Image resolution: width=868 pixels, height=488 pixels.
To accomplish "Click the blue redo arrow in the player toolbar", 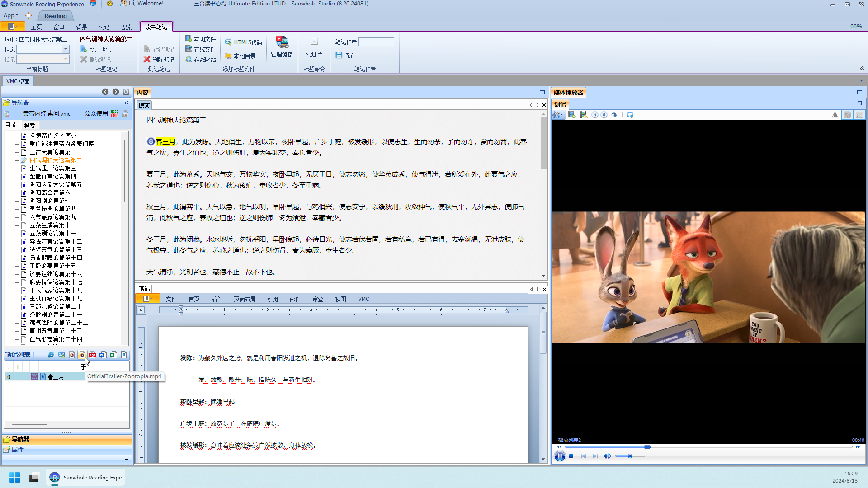I will pyautogui.click(x=614, y=115).
